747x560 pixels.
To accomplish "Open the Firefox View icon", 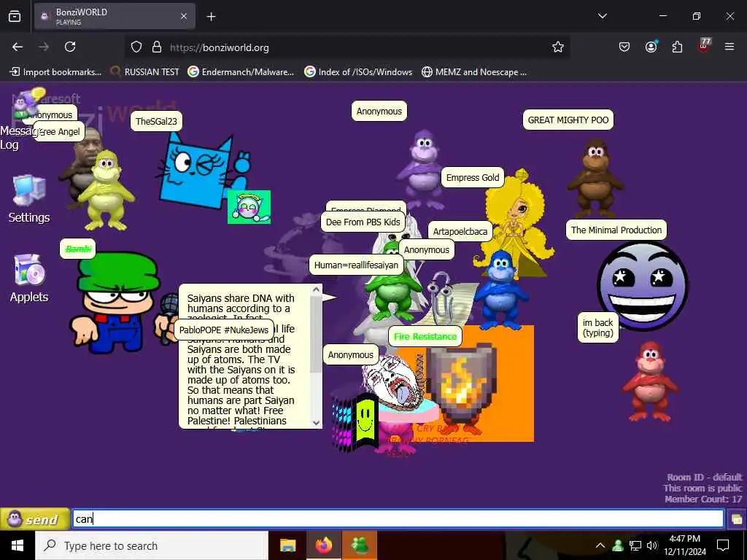I will point(15,17).
